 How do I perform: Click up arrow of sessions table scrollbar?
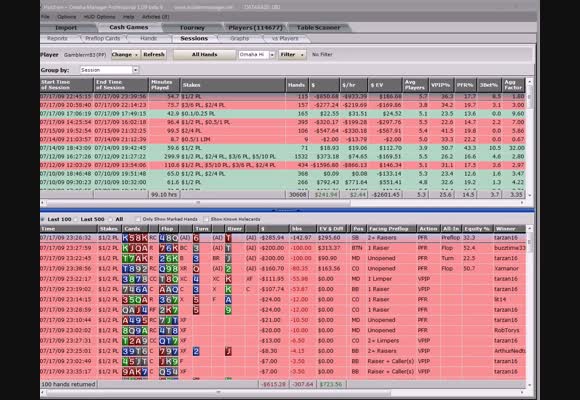click(530, 81)
